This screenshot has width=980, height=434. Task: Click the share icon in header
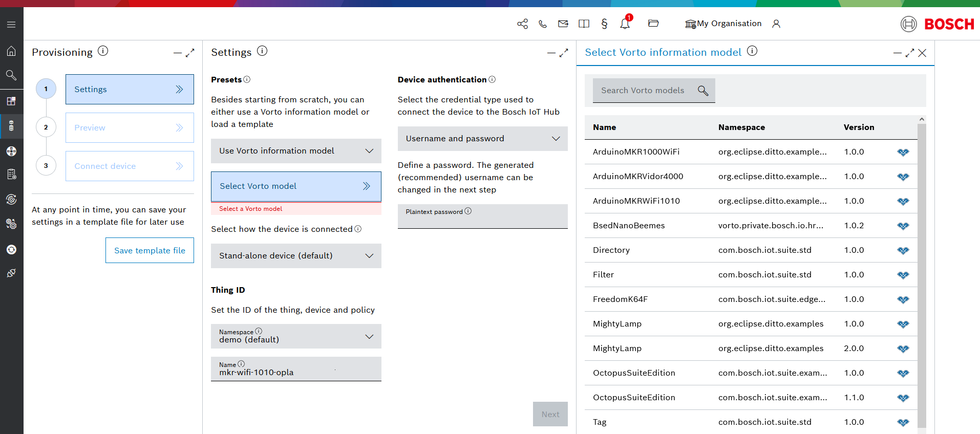522,24
